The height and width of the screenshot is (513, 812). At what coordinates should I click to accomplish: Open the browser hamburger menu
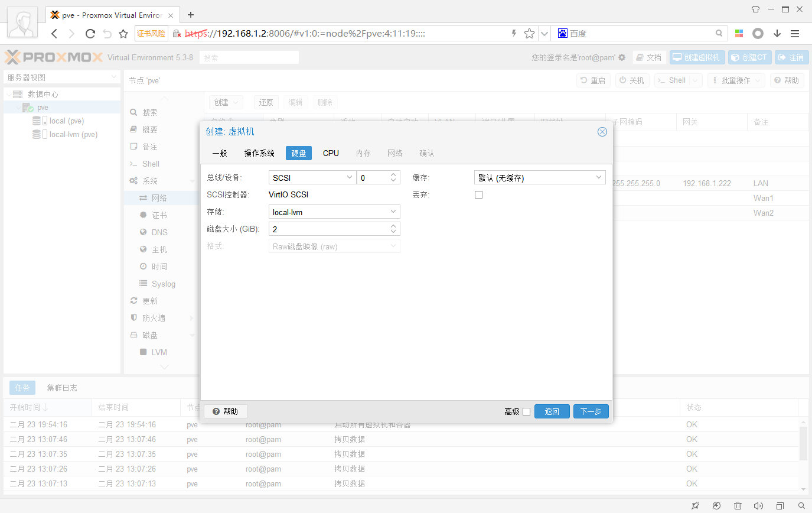tap(795, 34)
